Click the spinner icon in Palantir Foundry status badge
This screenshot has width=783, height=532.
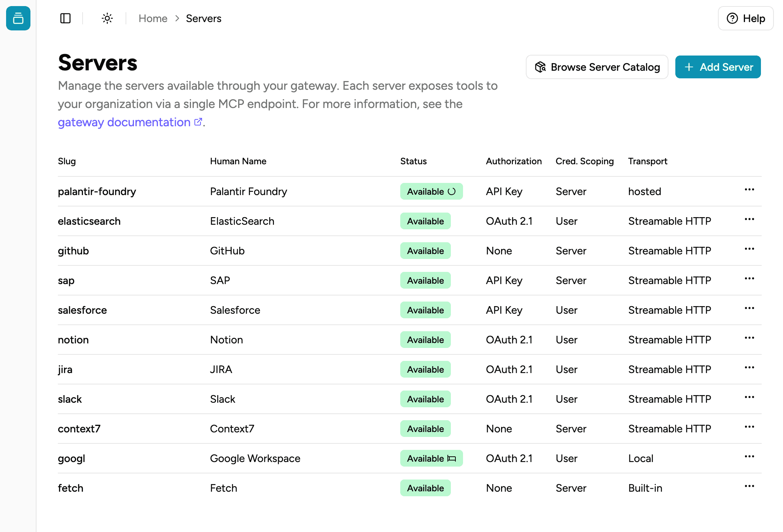451,192
